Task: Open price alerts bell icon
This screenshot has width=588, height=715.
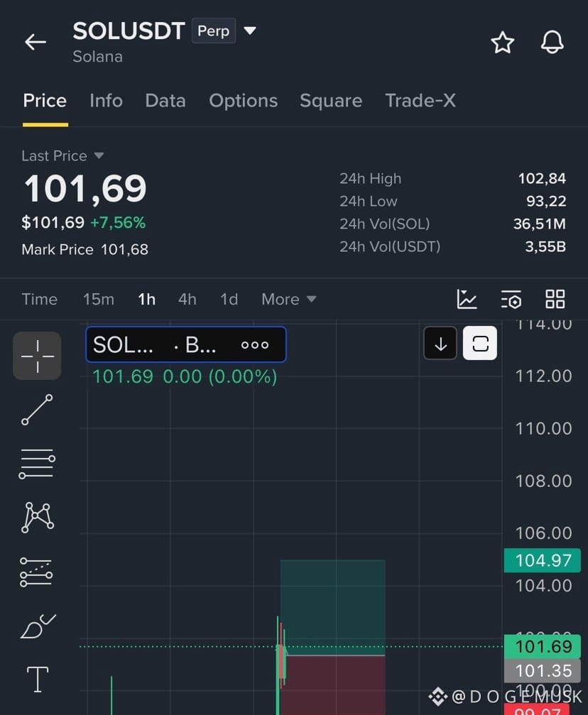Action: [x=552, y=43]
